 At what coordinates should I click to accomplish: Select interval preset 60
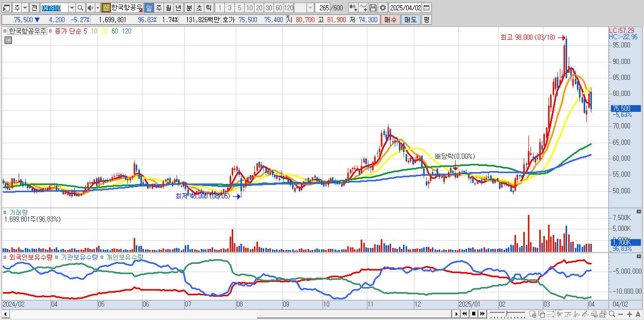pyautogui.click(x=279, y=8)
